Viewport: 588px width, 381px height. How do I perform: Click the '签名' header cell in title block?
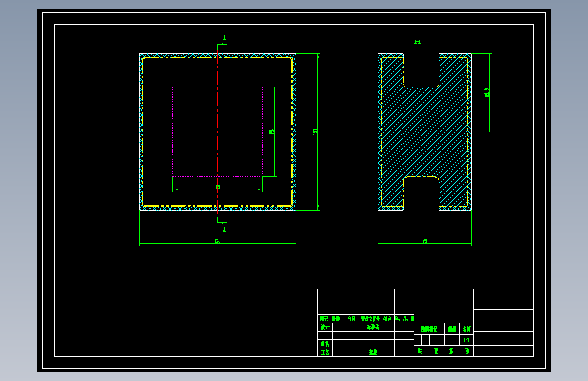(x=387, y=319)
